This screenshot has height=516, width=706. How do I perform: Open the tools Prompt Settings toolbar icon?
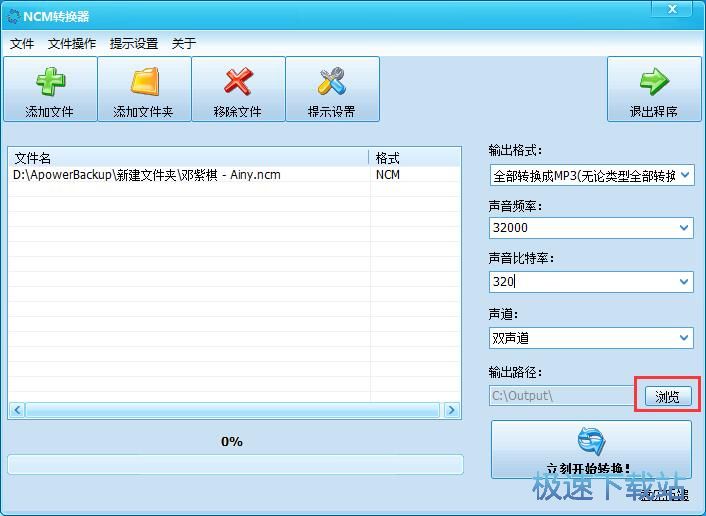click(x=332, y=81)
